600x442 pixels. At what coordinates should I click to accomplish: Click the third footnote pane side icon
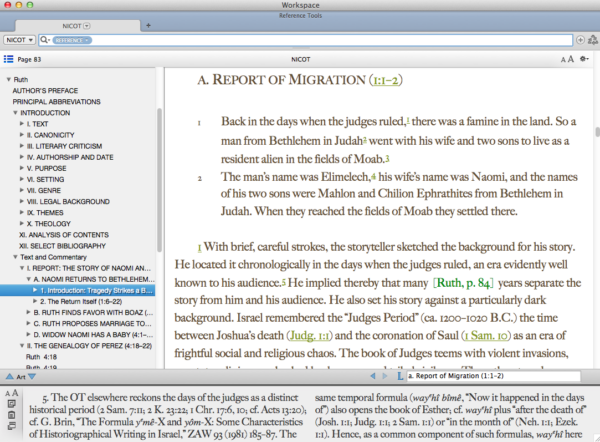click(11, 426)
